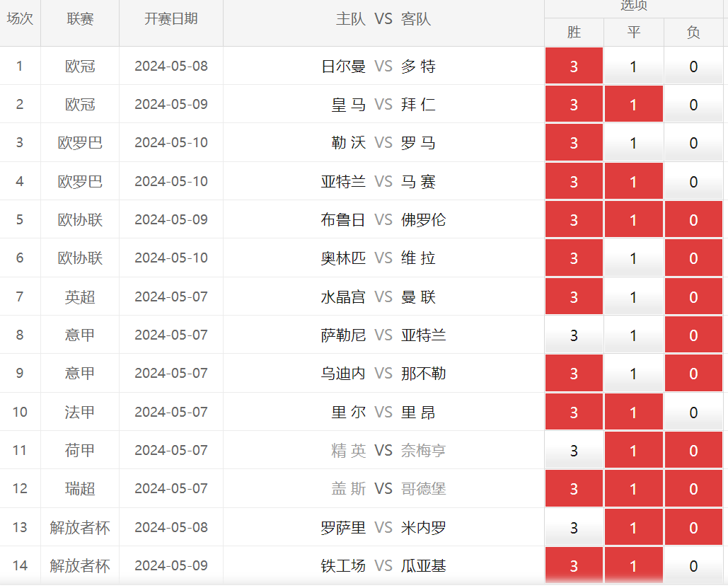Screen dimensions: 728x588
Task: Toggle win option 3 for 奥林匹 VS 维拉
Action: (x=574, y=258)
